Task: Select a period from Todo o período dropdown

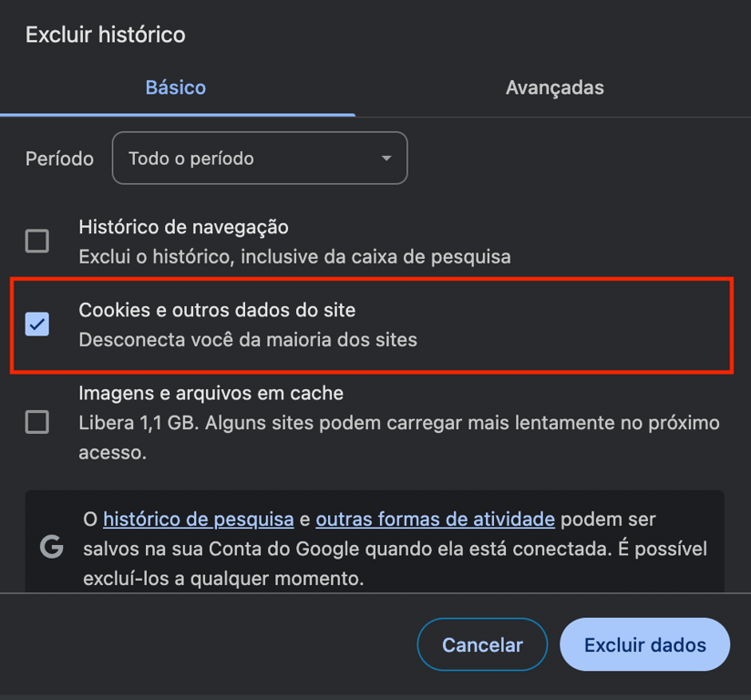Action: (259, 158)
